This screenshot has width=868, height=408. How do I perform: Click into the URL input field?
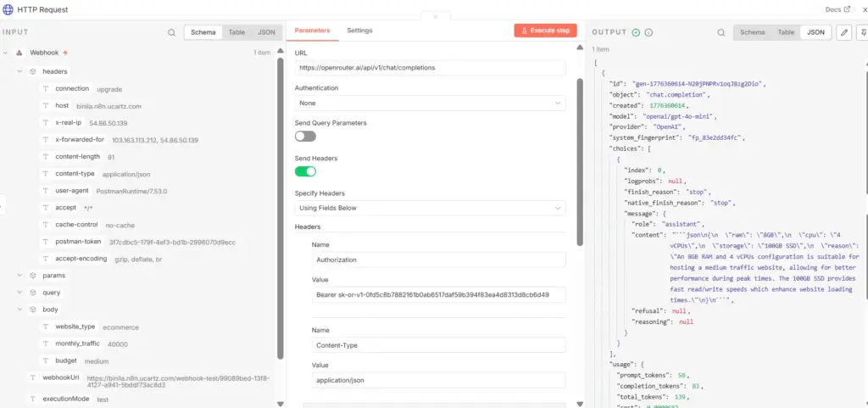(430, 68)
